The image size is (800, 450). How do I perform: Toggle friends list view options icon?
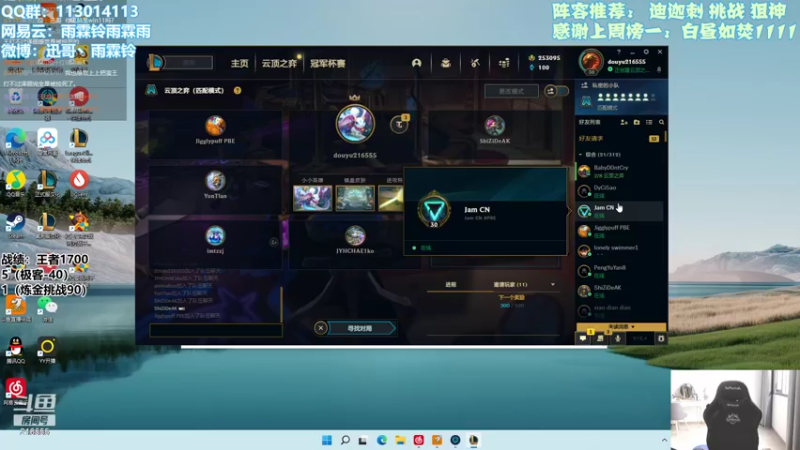tap(649, 122)
